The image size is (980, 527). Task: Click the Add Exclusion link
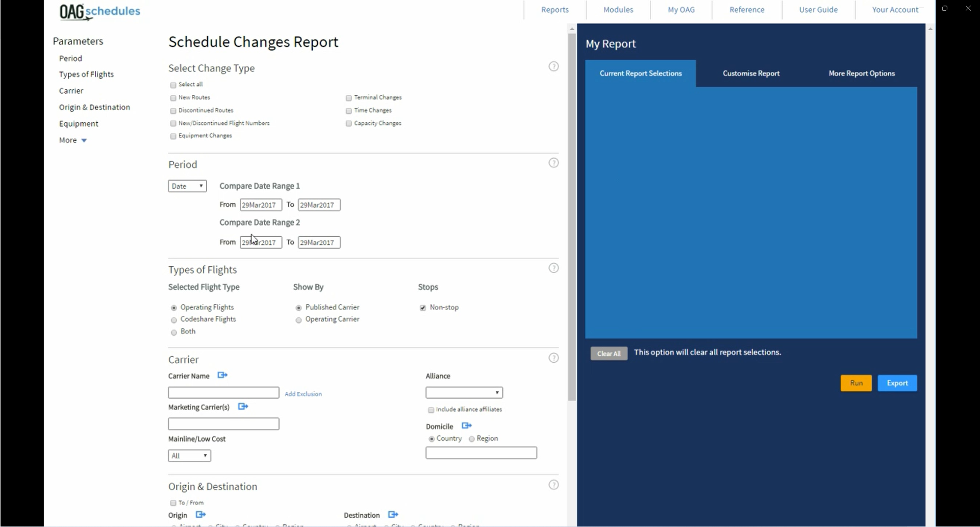tap(303, 394)
